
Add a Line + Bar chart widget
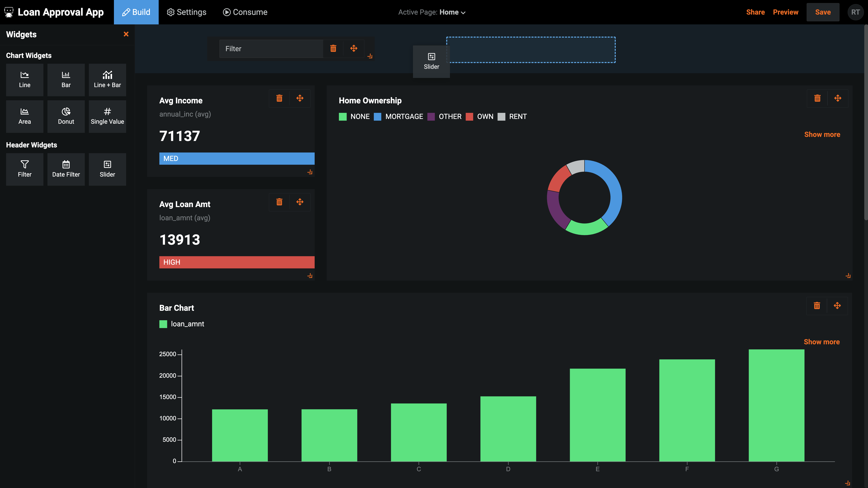(x=107, y=80)
